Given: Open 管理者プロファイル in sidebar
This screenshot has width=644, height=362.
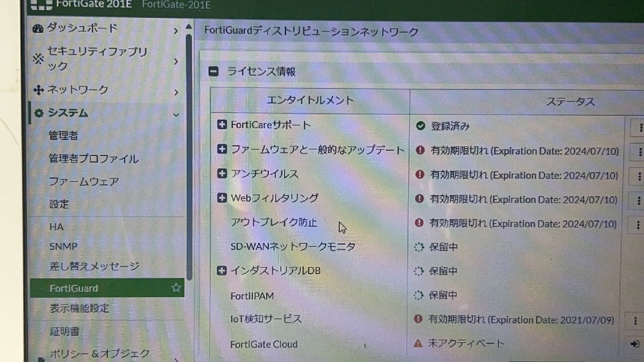Looking at the screenshot, I should [94, 159].
